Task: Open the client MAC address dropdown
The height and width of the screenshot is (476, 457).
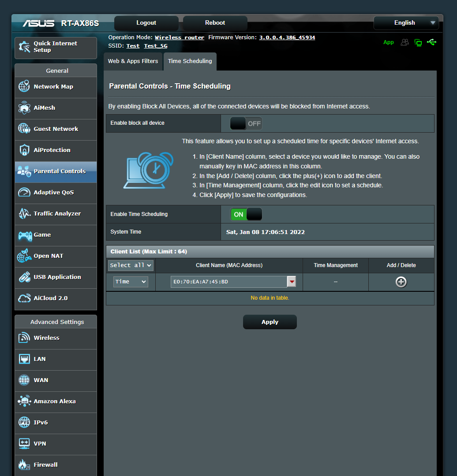Action: [291, 281]
